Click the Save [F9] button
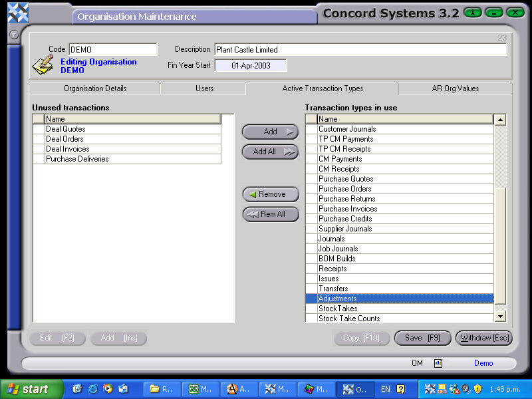This screenshot has height=399, width=532. pos(422,338)
